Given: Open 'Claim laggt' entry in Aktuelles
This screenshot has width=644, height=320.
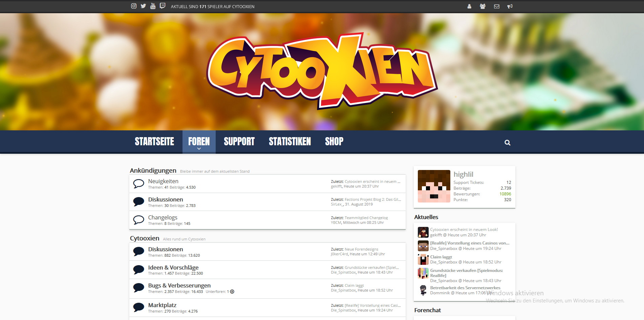Looking at the screenshot, I should (441, 257).
